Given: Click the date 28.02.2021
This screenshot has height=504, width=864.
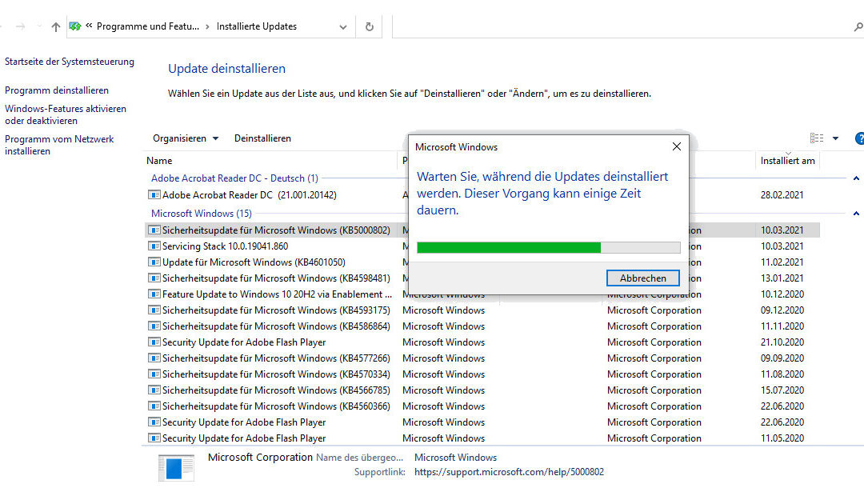Looking at the screenshot, I should point(782,195).
